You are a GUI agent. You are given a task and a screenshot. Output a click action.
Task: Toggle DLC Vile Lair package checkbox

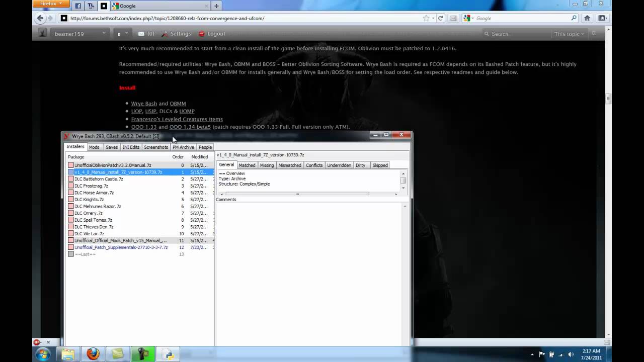click(x=71, y=233)
